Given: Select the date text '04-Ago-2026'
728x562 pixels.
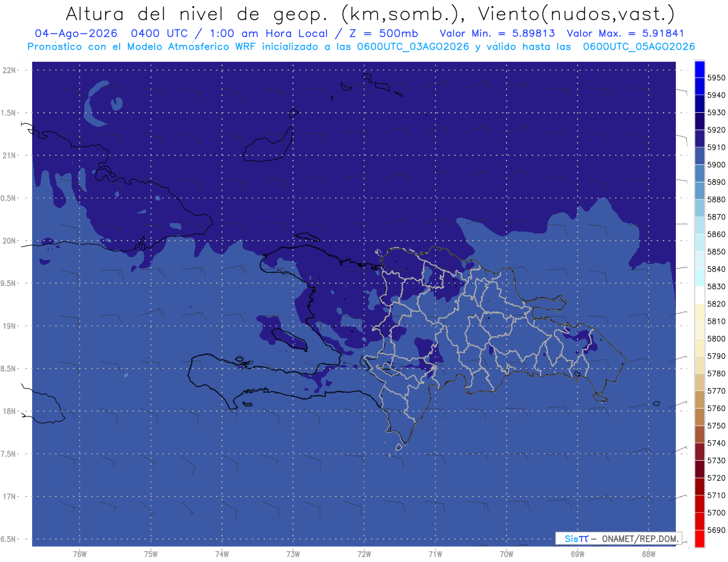Looking at the screenshot, I should (75, 33).
